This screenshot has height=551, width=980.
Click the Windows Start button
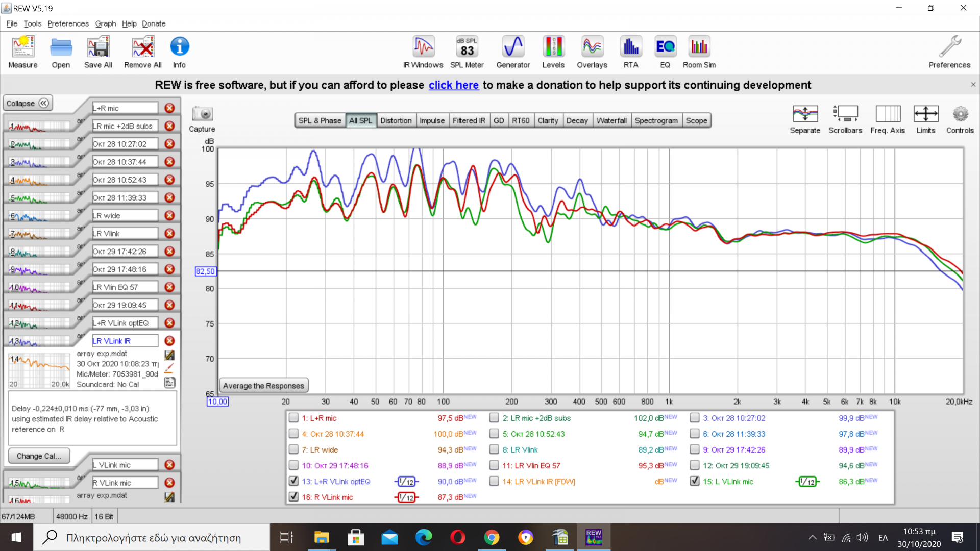click(16, 537)
